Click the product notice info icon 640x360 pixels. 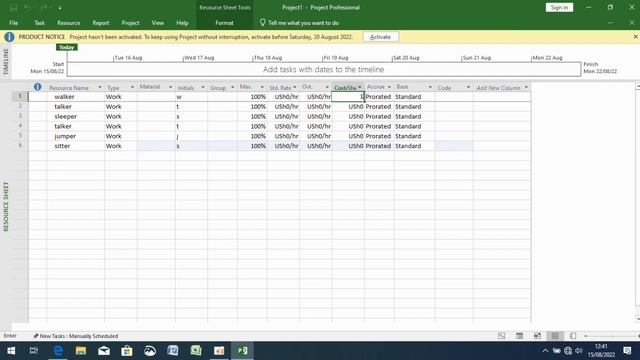[9, 37]
